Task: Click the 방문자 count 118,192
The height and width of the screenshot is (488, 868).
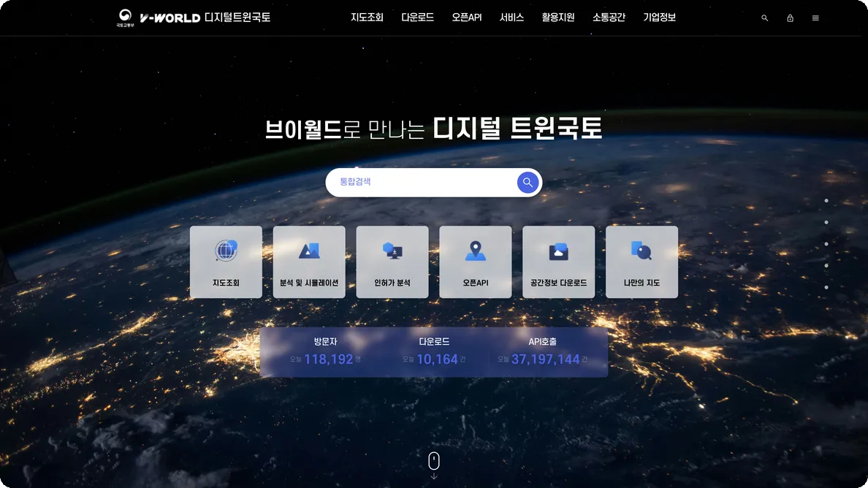Action: [328, 359]
